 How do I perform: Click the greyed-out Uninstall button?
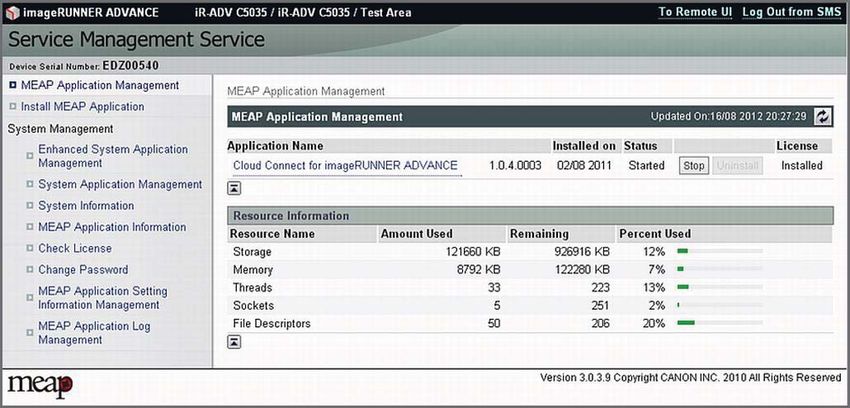[x=738, y=166]
